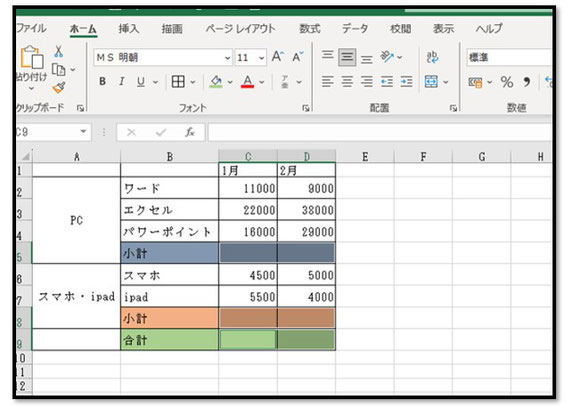Click the Align Right icon

pyautogui.click(x=367, y=82)
